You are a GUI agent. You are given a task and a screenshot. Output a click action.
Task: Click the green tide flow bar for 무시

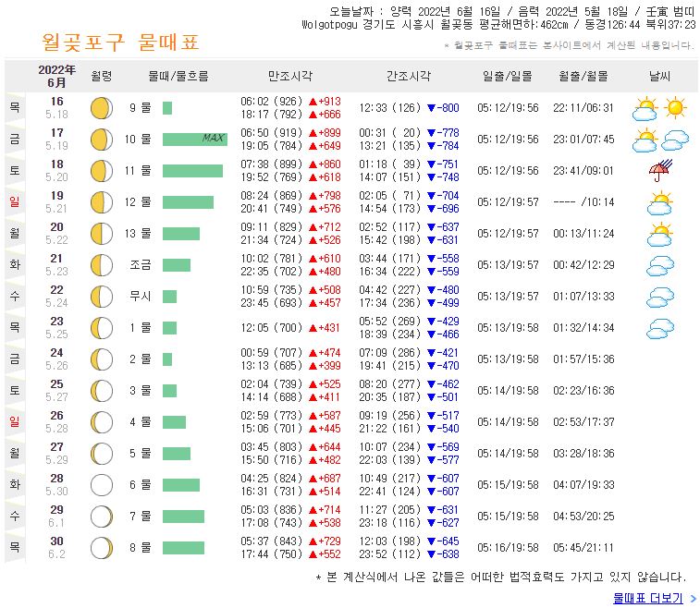[x=169, y=297]
